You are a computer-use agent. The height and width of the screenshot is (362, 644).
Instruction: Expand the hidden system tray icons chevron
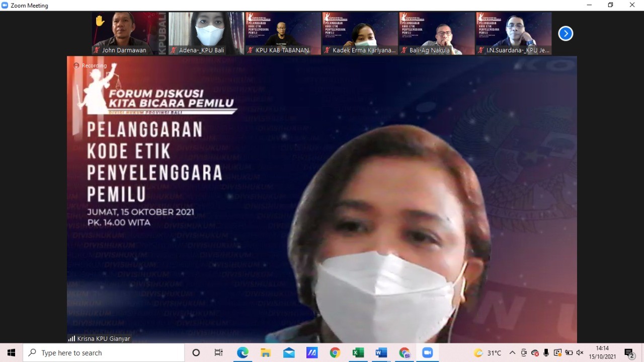pos(512,353)
